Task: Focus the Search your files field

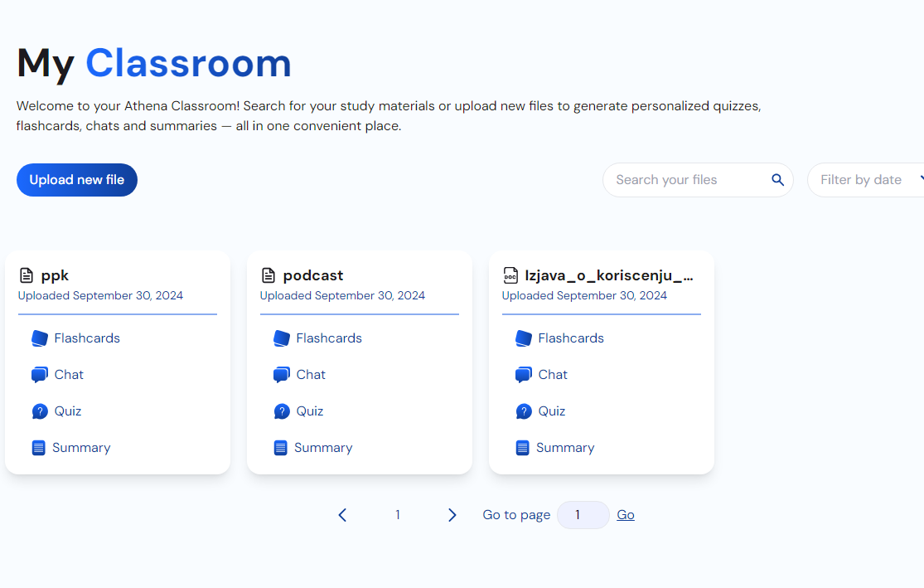Action: point(688,180)
